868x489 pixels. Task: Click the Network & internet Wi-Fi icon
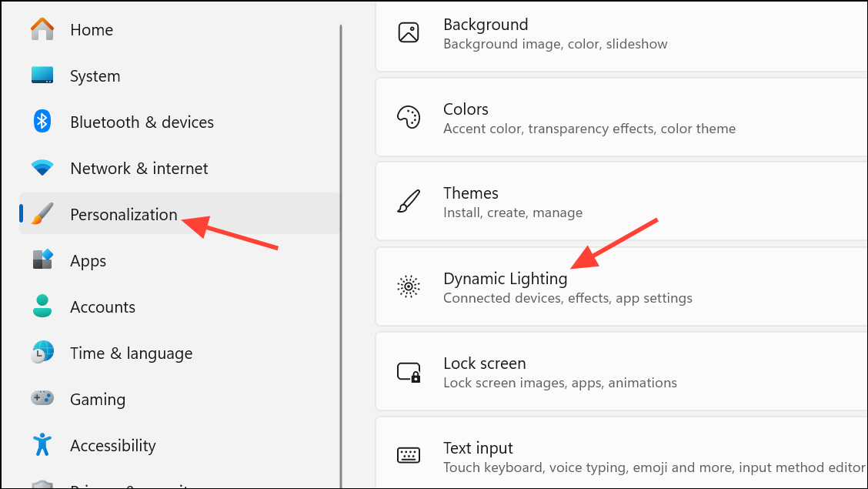pyautogui.click(x=42, y=168)
